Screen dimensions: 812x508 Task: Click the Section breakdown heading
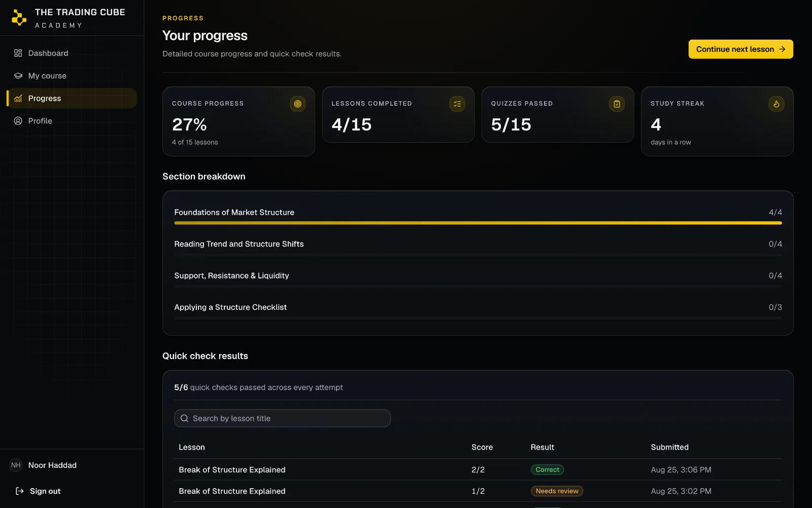click(204, 176)
